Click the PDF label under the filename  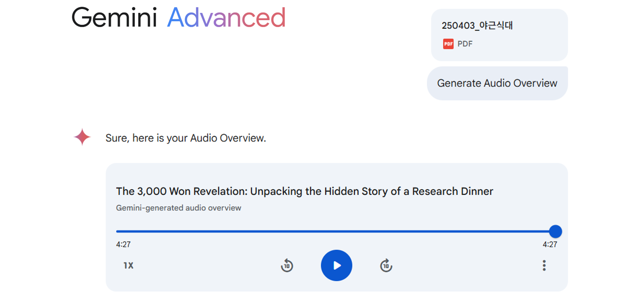click(465, 44)
